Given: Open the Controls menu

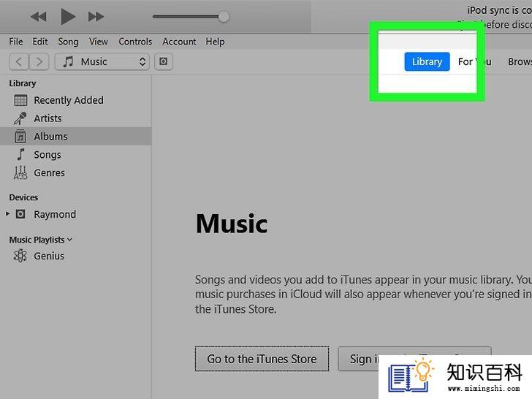Looking at the screenshot, I should click(x=135, y=42).
